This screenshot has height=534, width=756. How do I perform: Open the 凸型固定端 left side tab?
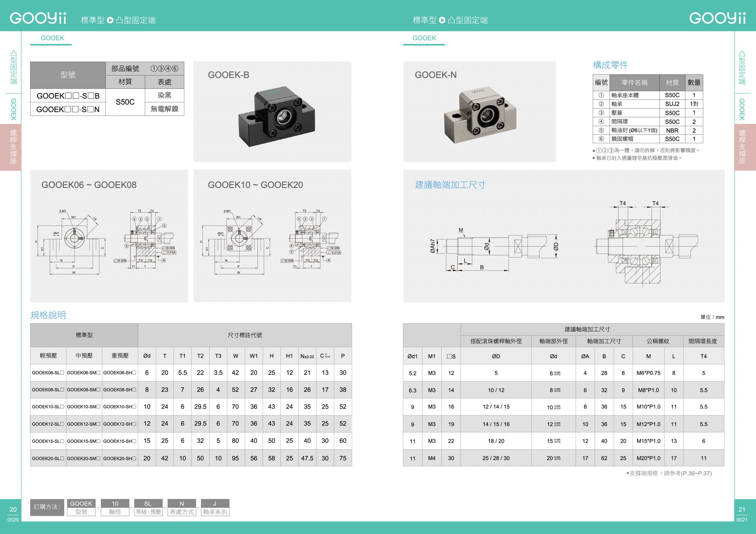(13, 67)
